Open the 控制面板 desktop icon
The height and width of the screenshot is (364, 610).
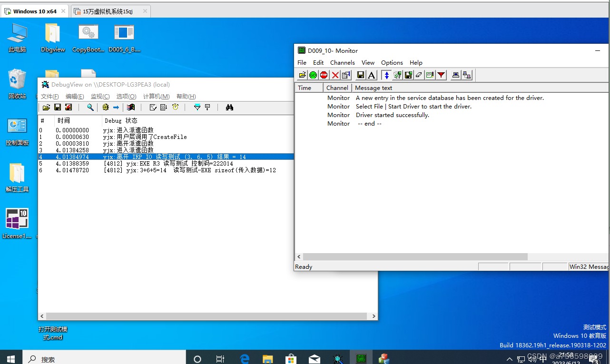(17, 132)
